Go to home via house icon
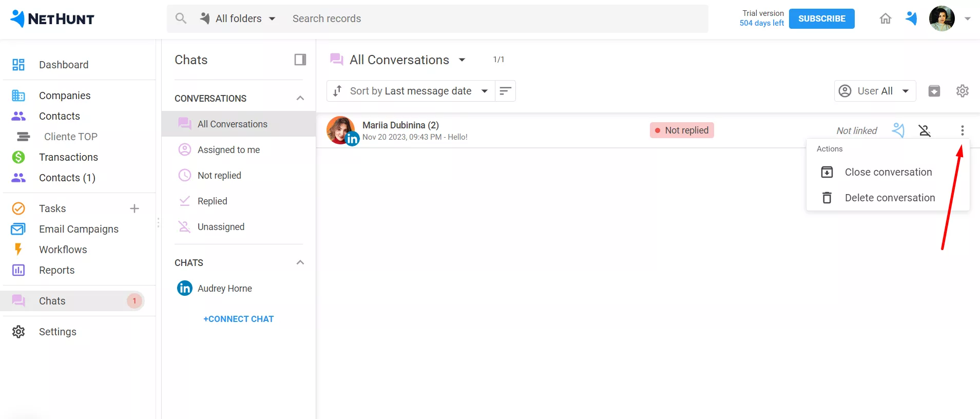Viewport: 980px width, 419px height. [x=886, y=19]
